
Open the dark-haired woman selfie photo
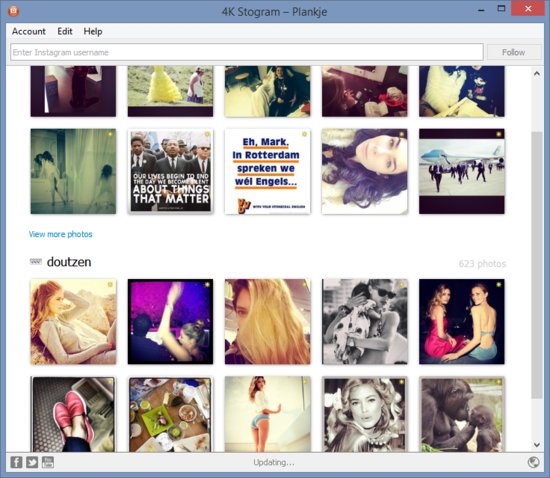click(365, 171)
